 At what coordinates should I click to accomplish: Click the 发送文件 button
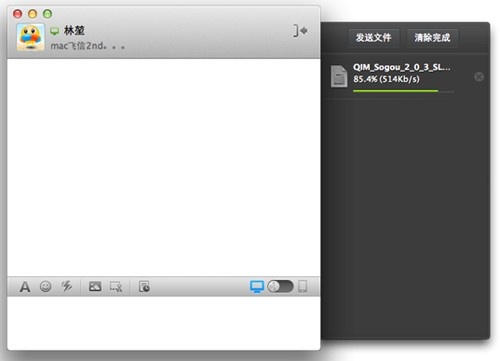pyautogui.click(x=373, y=37)
